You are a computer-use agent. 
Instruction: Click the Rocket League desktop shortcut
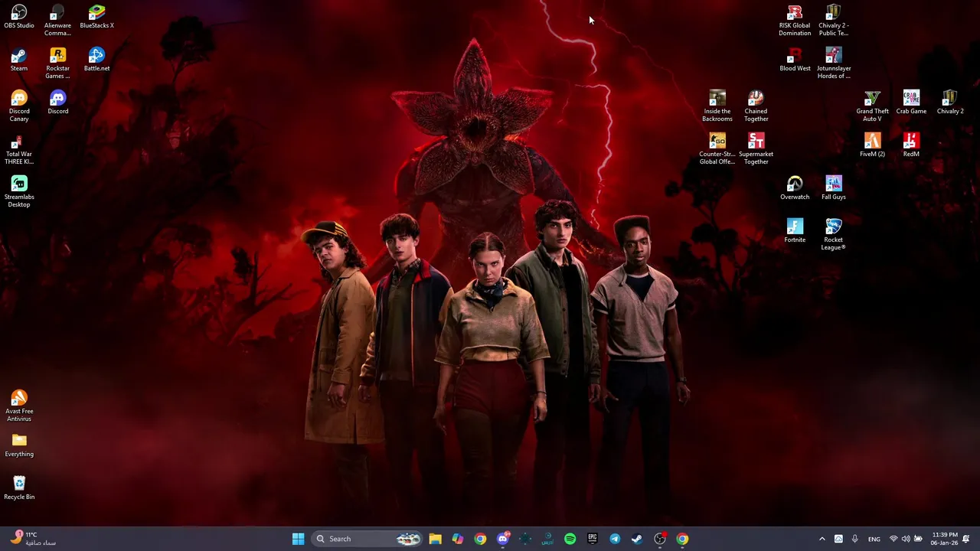pos(834,235)
